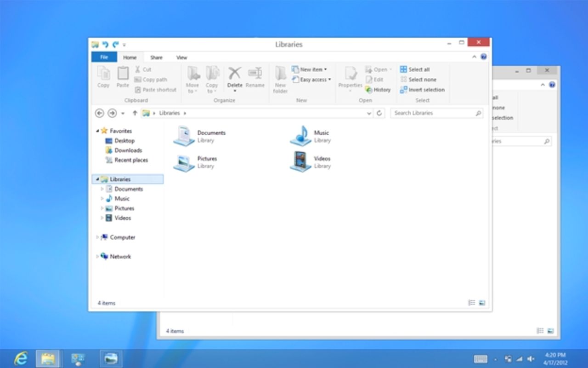This screenshot has height=368, width=588.
Task: Click inside the Search Libraries box
Action: coord(434,113)
